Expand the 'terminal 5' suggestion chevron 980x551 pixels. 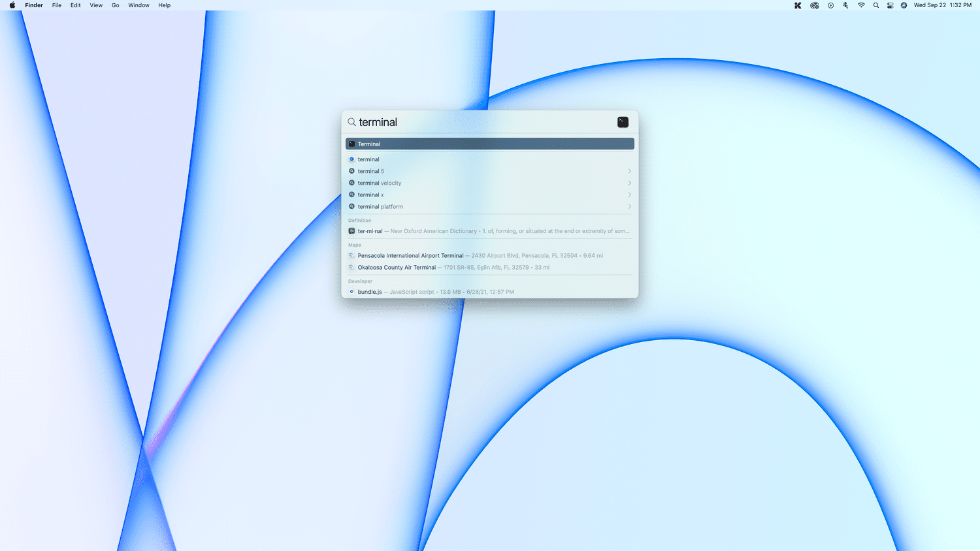tap(629, 171)
